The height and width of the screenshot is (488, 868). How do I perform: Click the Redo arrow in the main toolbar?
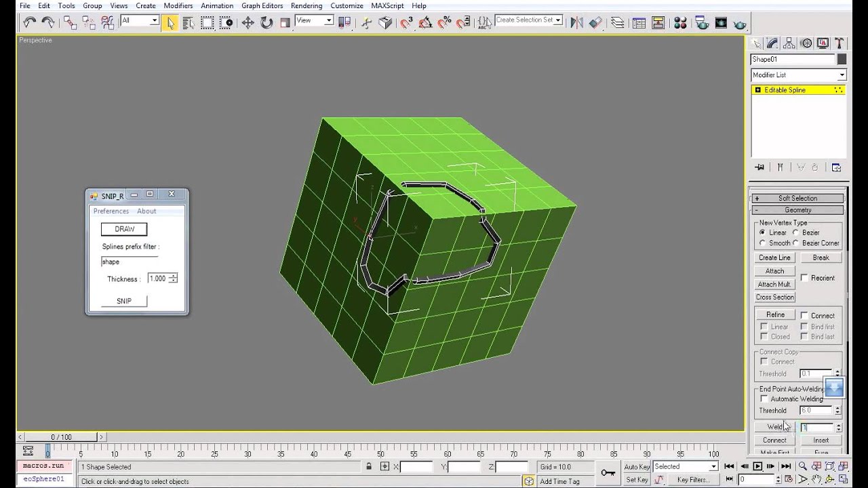coord(47,22)
